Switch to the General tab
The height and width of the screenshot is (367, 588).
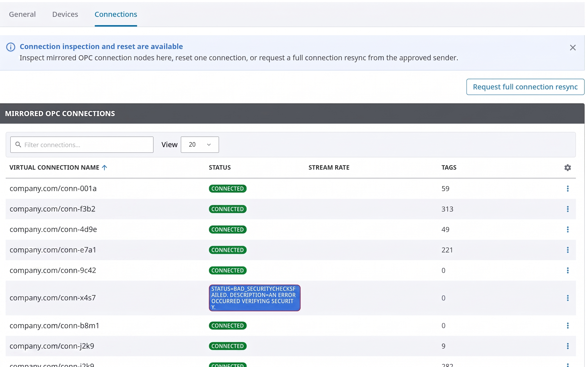[x=22, y=14]
